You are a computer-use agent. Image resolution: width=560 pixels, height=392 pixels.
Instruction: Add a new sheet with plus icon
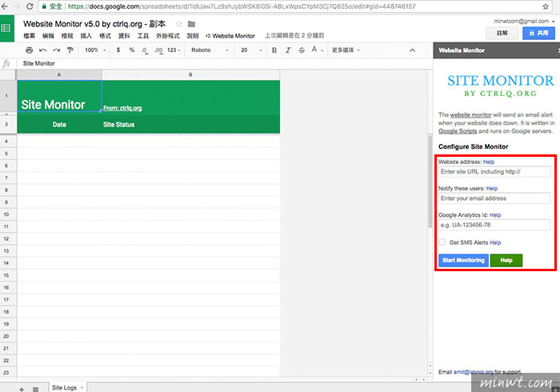click(x=22, y=389)
